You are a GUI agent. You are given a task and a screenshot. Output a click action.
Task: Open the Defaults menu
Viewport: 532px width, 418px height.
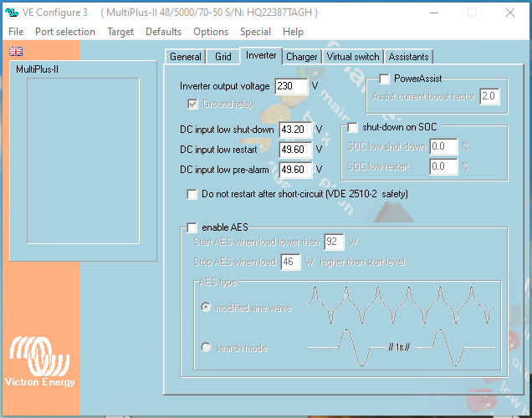(164, 32)
